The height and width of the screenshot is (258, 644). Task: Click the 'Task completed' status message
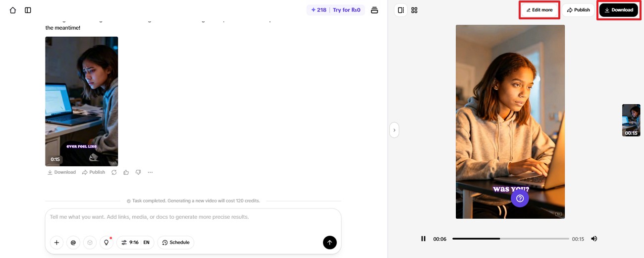[193, 201]
